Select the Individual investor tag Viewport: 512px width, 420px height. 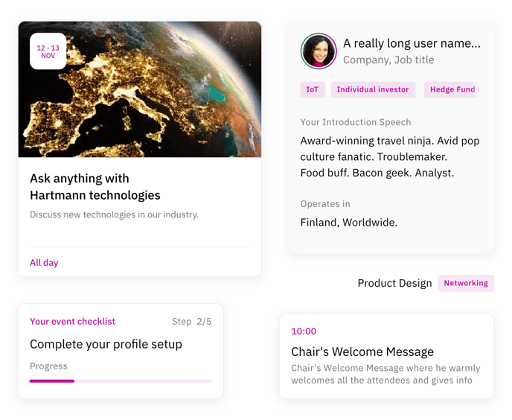[x=373, y=89]
